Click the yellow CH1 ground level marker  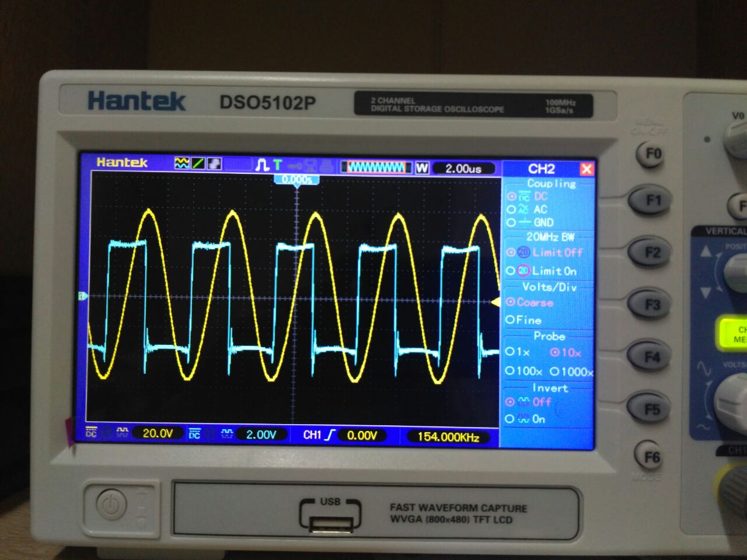coord(82,296)
